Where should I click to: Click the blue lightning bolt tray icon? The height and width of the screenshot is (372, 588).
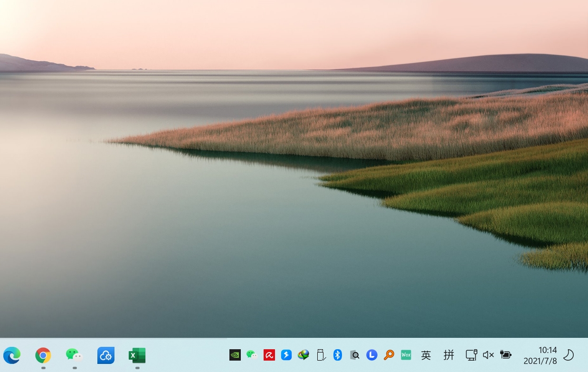pos(286,355)
